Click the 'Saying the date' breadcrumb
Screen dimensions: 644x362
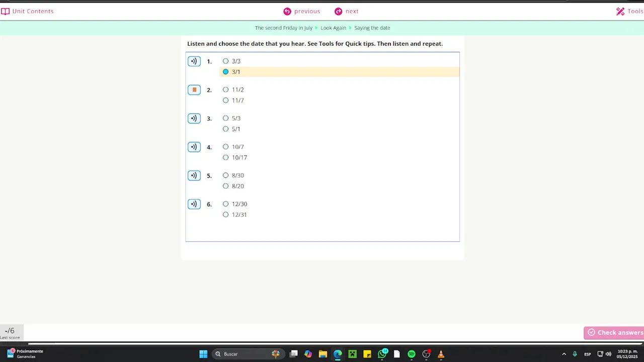pos(372,28)
